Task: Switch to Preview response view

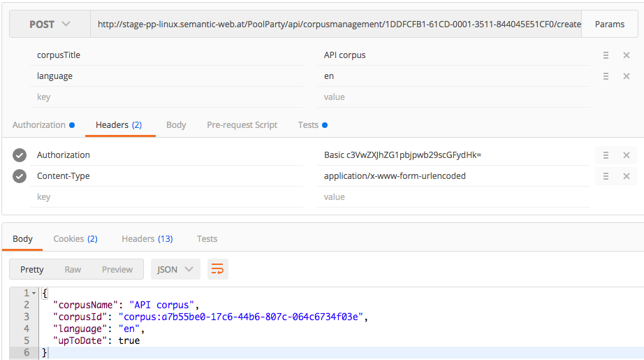Action: [117, 269]
